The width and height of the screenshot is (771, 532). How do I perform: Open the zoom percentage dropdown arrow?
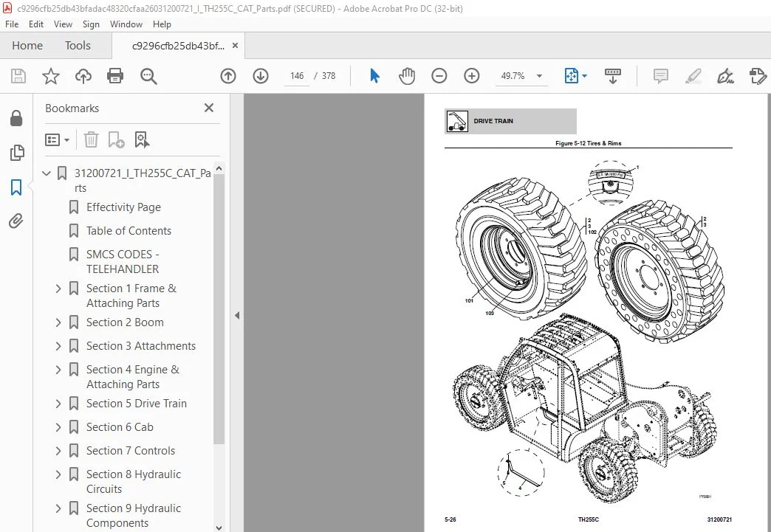[539, 76]
